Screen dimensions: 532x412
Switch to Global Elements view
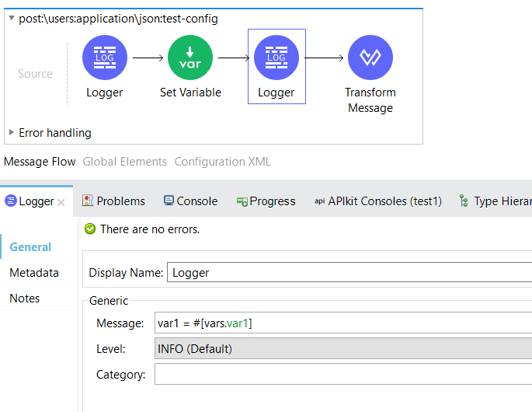(x=124, y=162)
